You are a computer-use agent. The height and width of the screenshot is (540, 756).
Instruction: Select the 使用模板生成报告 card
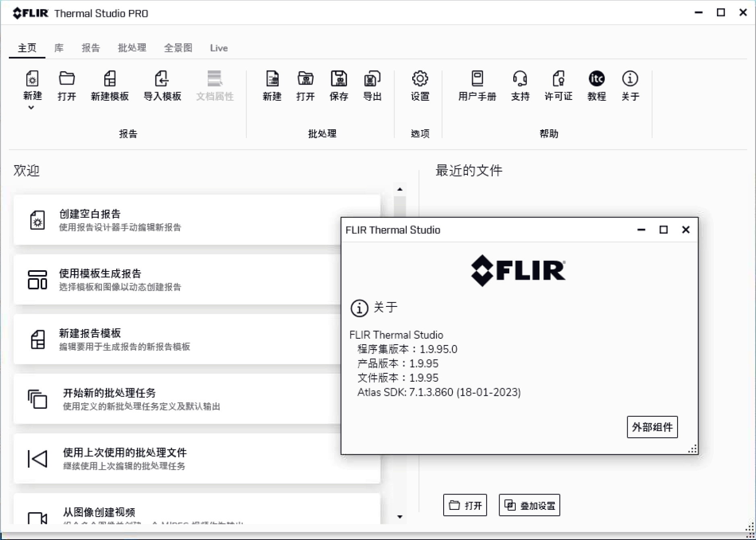(x=197, y=279)
